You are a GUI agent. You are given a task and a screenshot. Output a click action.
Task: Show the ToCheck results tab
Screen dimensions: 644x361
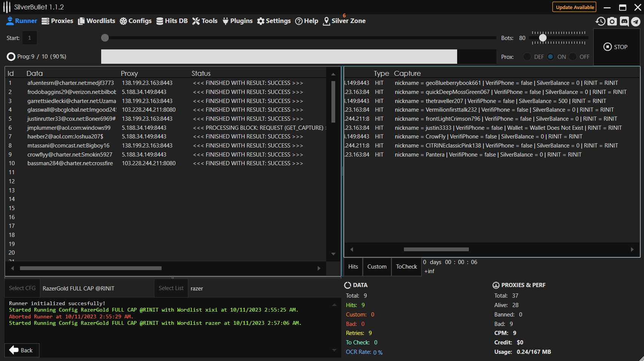406,267
